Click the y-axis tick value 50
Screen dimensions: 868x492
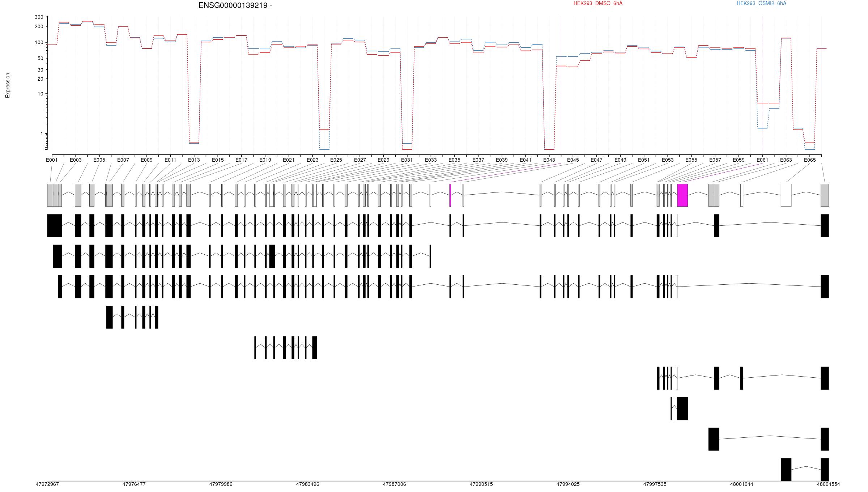click(x=40, y=59)
